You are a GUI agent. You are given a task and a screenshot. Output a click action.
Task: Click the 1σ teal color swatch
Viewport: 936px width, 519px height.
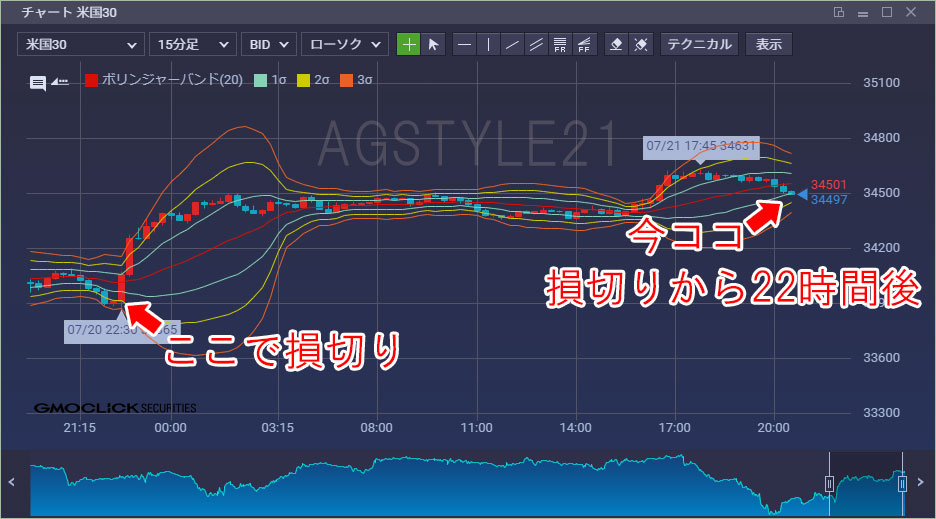click(260, 80)
